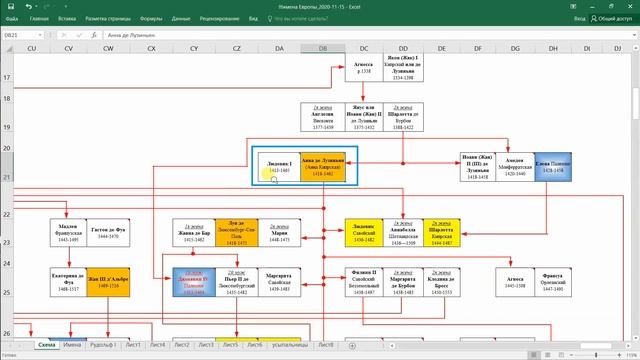The height and width of the screenshot is (360, 640).
Task: Switch to the Лист4 sheet tab
Action: (157, 345)
